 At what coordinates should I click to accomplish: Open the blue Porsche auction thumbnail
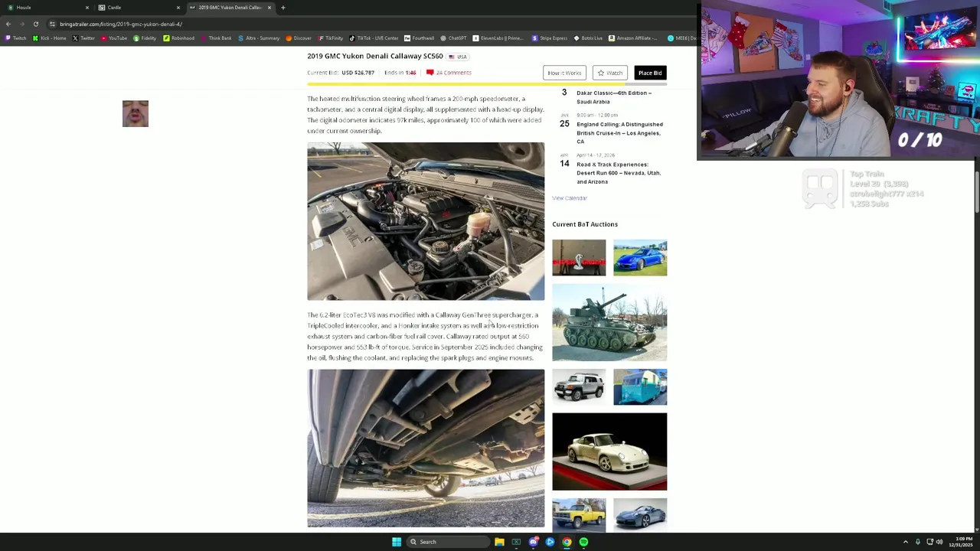click(640, 258)
